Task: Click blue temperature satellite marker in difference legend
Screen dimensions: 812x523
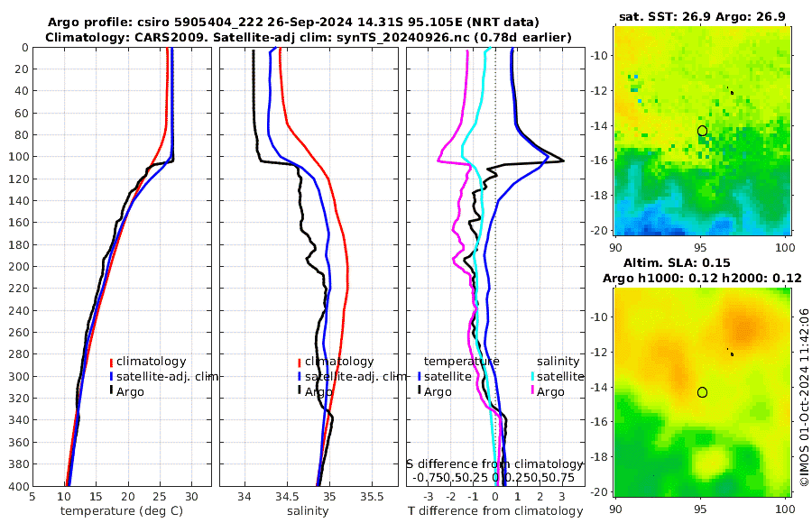Action: click(x=419, y=377)
